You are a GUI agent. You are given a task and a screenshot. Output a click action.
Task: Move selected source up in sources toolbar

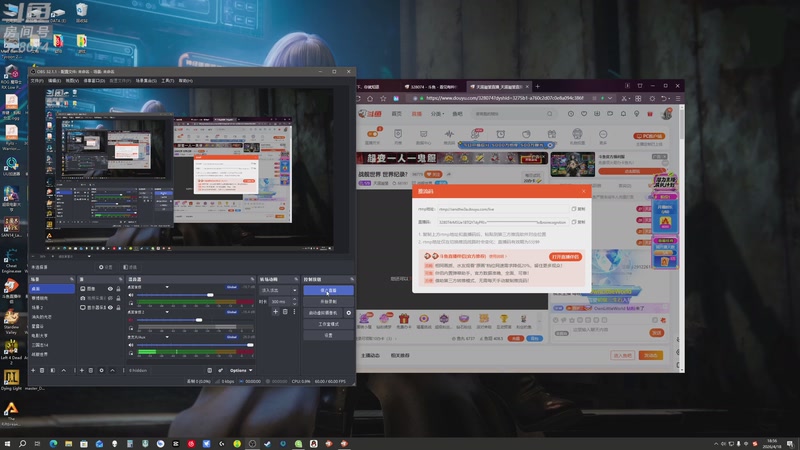point(112,370)
